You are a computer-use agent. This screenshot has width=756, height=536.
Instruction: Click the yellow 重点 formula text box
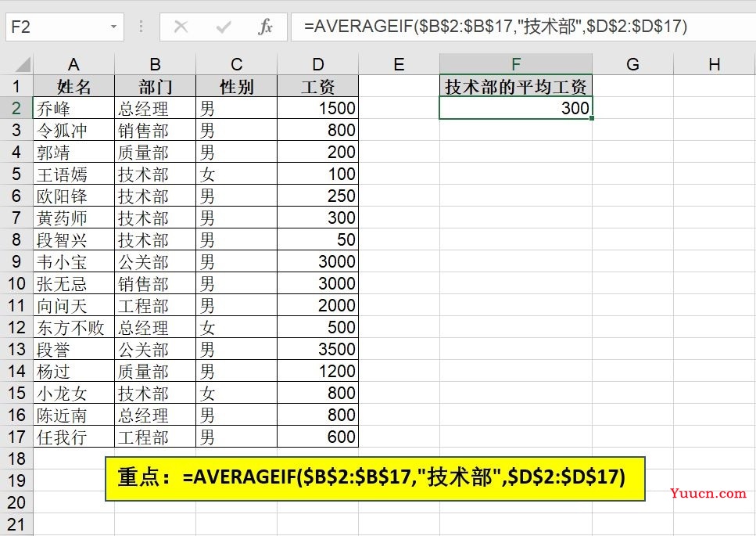click(375, 478)
